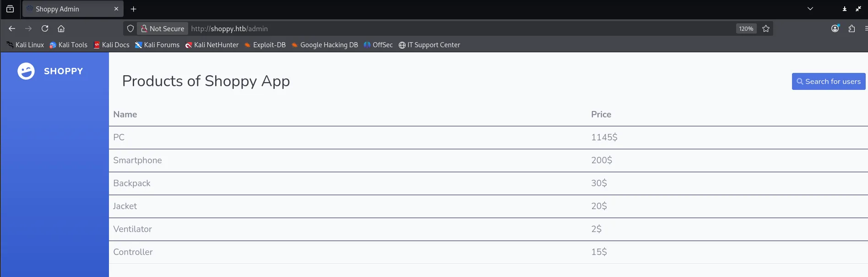Go to the browser home page
This screenshot has height=277, width=868.
point(61,28)
